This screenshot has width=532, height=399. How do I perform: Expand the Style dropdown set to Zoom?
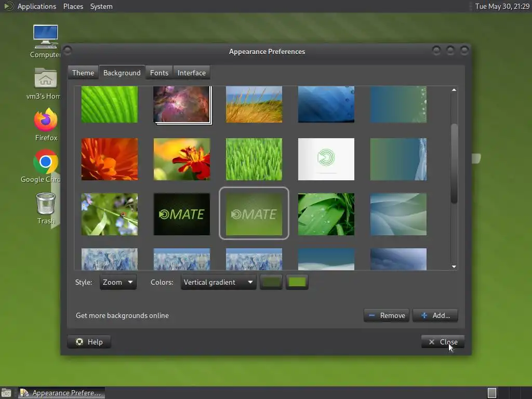(118, 282)
